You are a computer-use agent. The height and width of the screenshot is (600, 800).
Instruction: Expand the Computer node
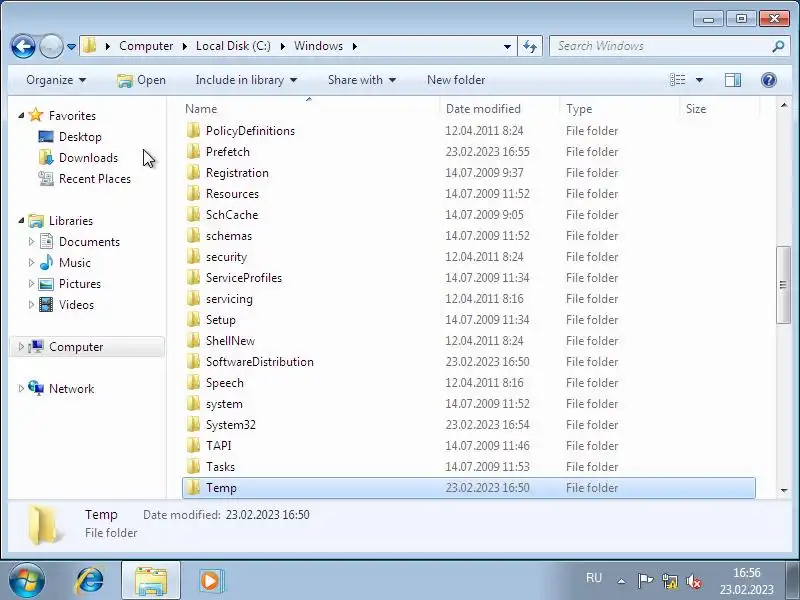[21, 346]
